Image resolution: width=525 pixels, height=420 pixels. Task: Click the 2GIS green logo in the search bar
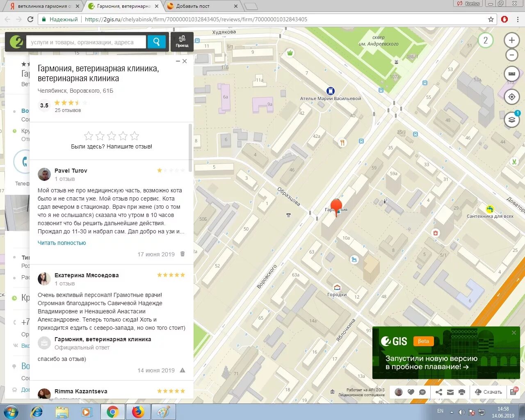(16, 42)
